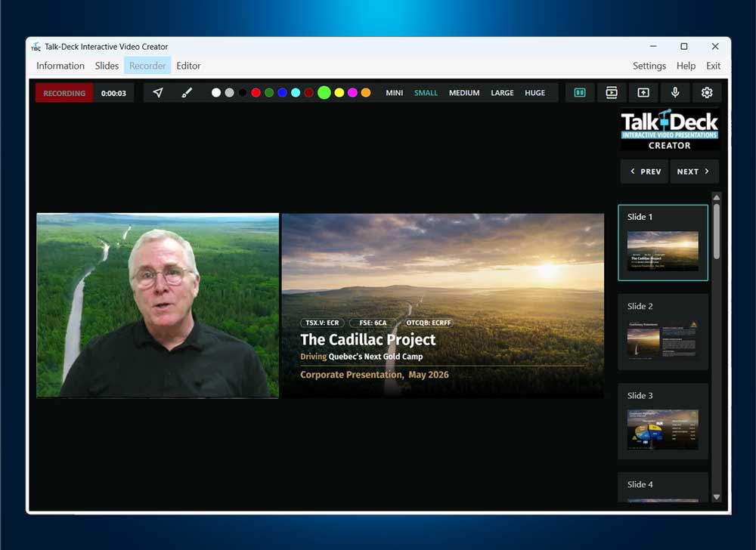Select the brush drawing tool
The height and width of the screenshot is (550, 756).
[187, 92]
